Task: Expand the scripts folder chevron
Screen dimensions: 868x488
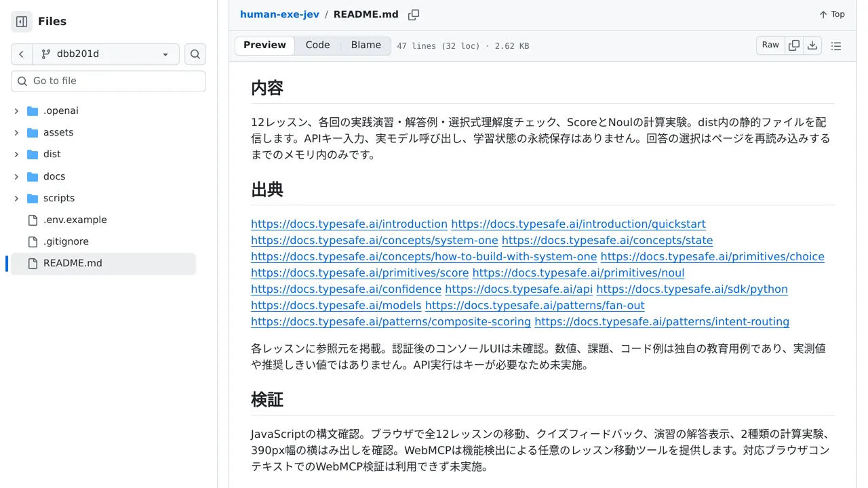Action: [16, 199]
